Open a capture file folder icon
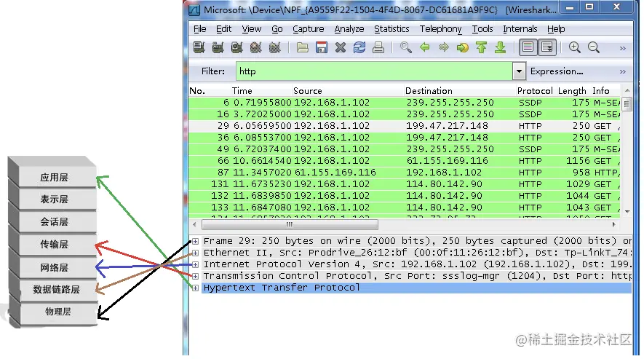Viewport: 644px width, 359px height. coord(303,48)
